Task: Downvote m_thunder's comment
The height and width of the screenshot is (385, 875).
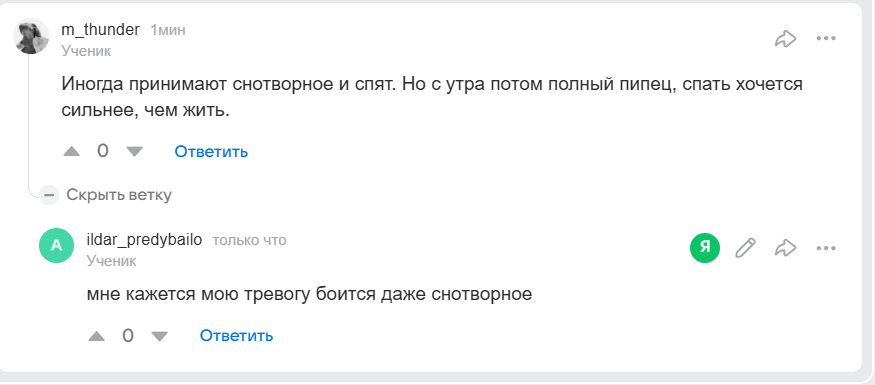Action: coord(134,151)
